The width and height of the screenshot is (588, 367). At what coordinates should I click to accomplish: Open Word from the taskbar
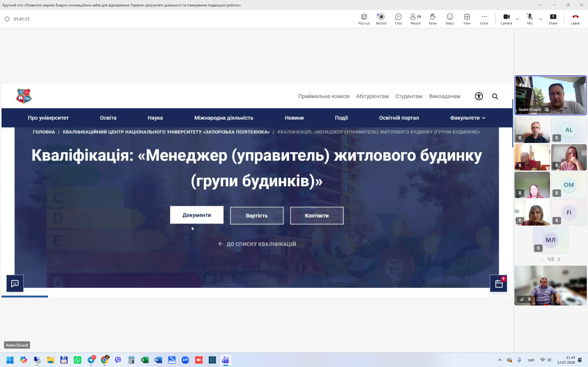pyautogui.click(x=158, y=360)
